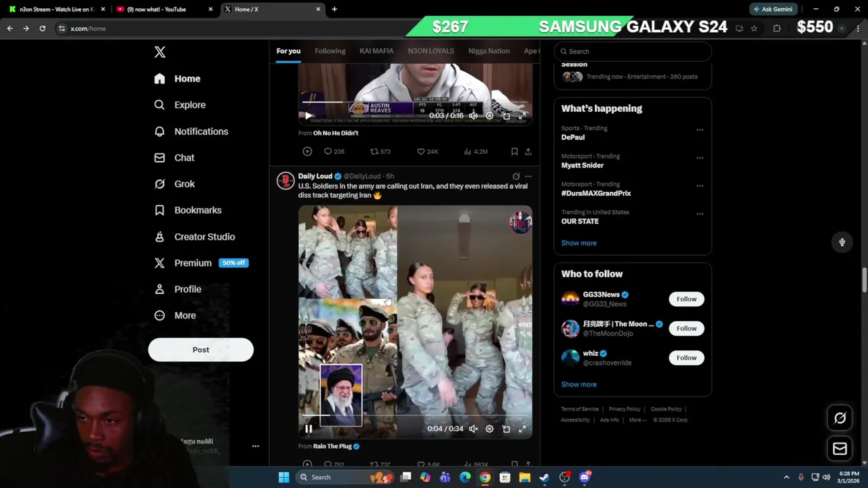Open the Daily Loud profile avatar
The height and width of the screenshot is (488, 868).
click(285, 180)
